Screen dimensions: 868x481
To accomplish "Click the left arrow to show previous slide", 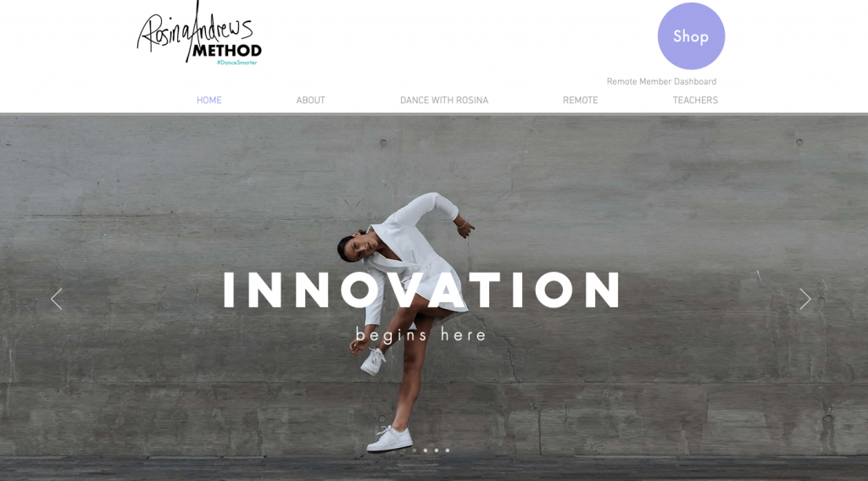I will 57,299.
